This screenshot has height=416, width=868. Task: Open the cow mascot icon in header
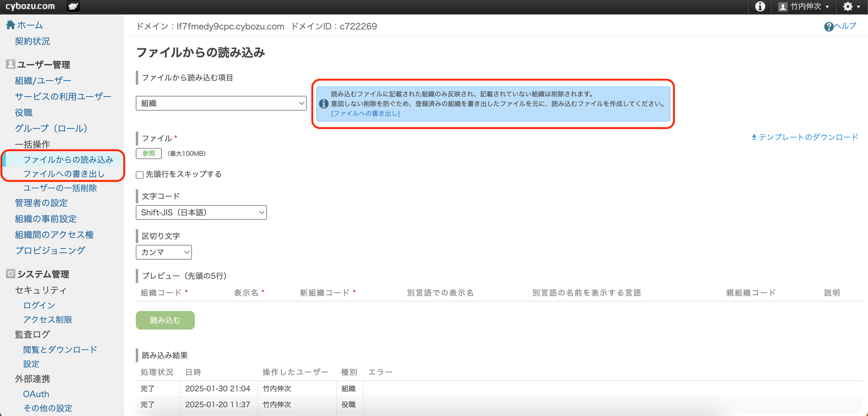click(73, 6)
